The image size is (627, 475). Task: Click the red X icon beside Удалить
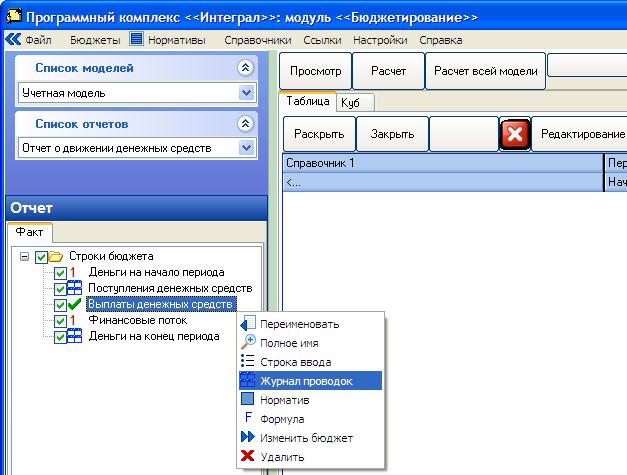pyautogui.click(x=248, y=455)
